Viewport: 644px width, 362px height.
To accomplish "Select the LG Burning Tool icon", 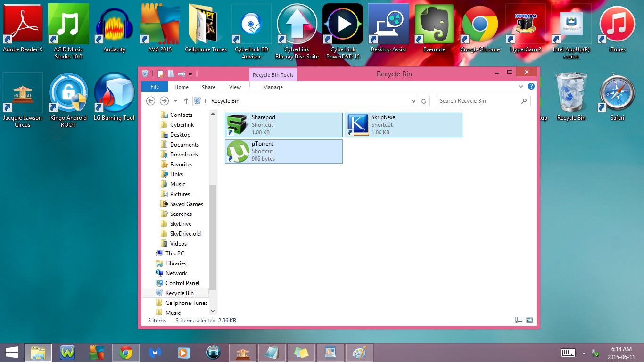I will (x=114, y=97).
